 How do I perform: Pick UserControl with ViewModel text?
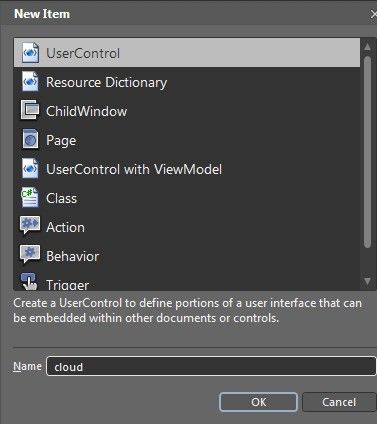(134, 169)
